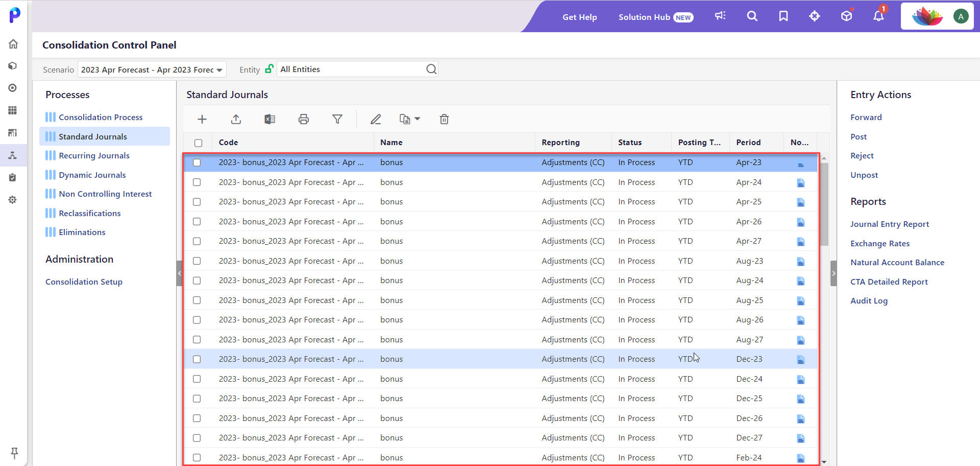
Task: Open the reports chart icon in sidebar
Action: pyautogui.click(x=13, y=133)
